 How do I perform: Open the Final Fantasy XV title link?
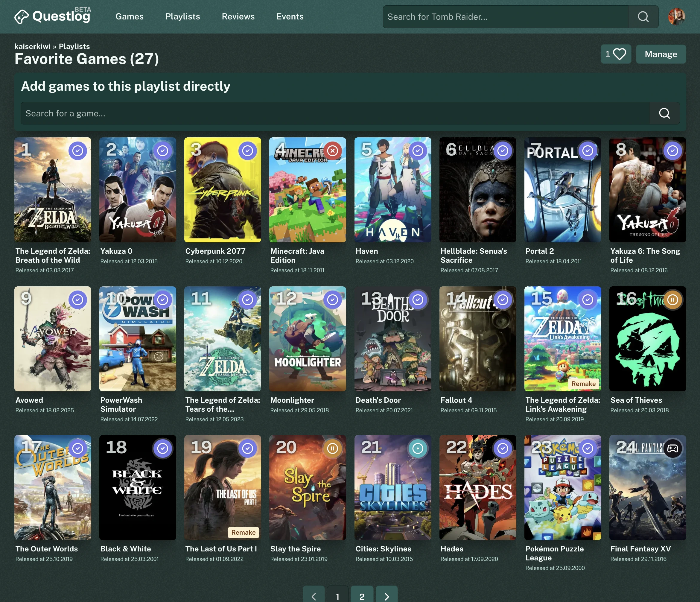tap(640, 549)
